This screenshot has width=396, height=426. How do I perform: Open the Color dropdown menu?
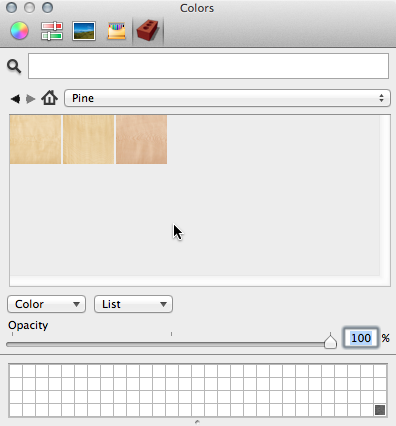46,304
